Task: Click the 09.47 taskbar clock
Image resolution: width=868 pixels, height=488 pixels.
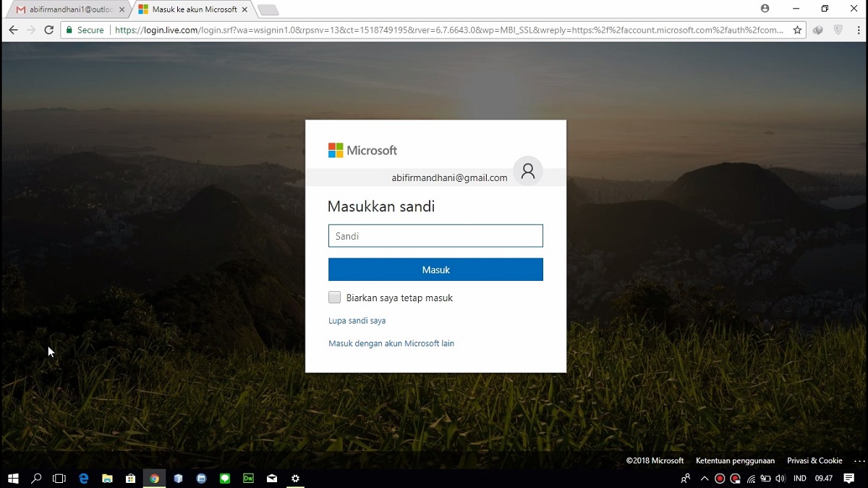Action: click(x=824, y=479)
